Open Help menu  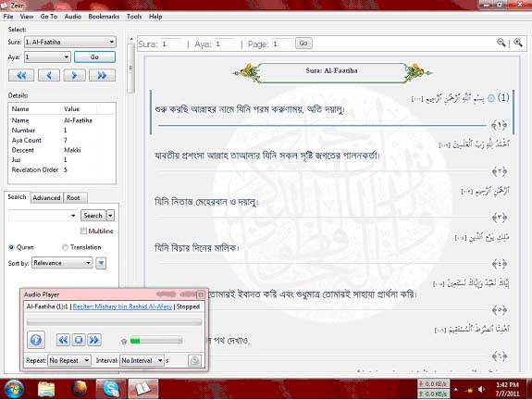coord(155,17)
